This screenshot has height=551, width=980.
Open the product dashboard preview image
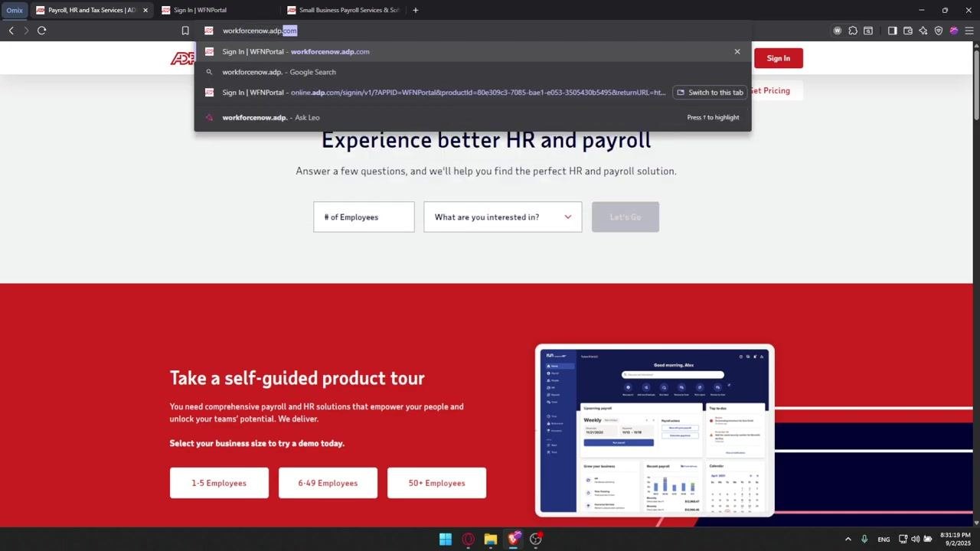(655, 430)
